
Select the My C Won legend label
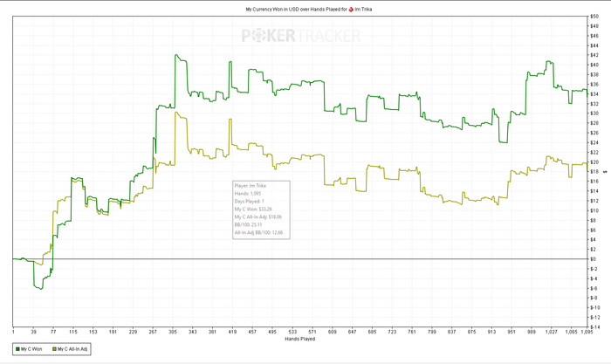pyautogui.click(x=31, y=349)
